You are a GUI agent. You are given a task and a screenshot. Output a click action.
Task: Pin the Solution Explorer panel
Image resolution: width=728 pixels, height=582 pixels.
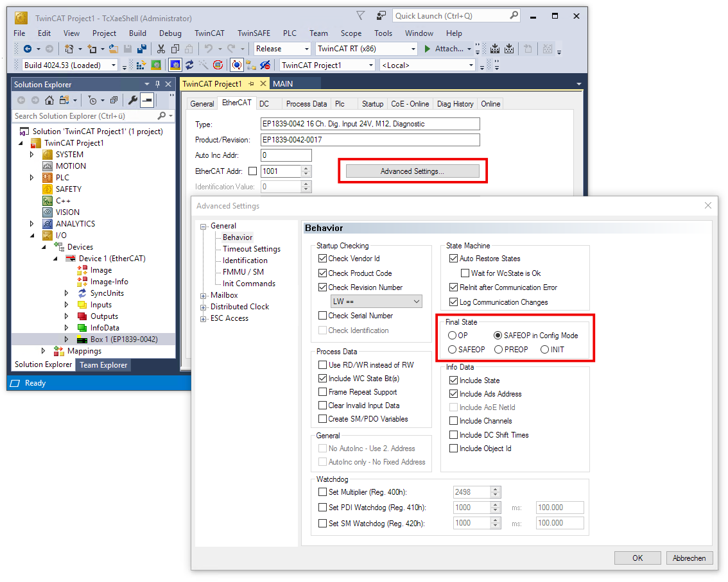pyautogui.click(x=157, y=84)
